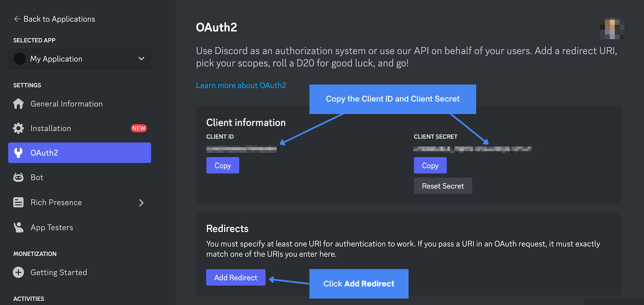Open the Learn more about OAuth2 link
The width and height of the screenshot is (644, 305).
pyautogui.click(x=241, y=85)
